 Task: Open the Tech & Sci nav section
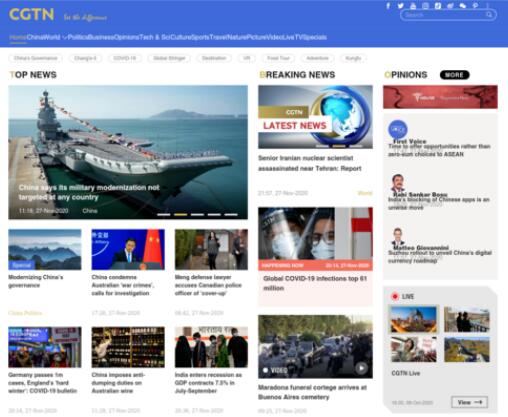tap(155, 37)
